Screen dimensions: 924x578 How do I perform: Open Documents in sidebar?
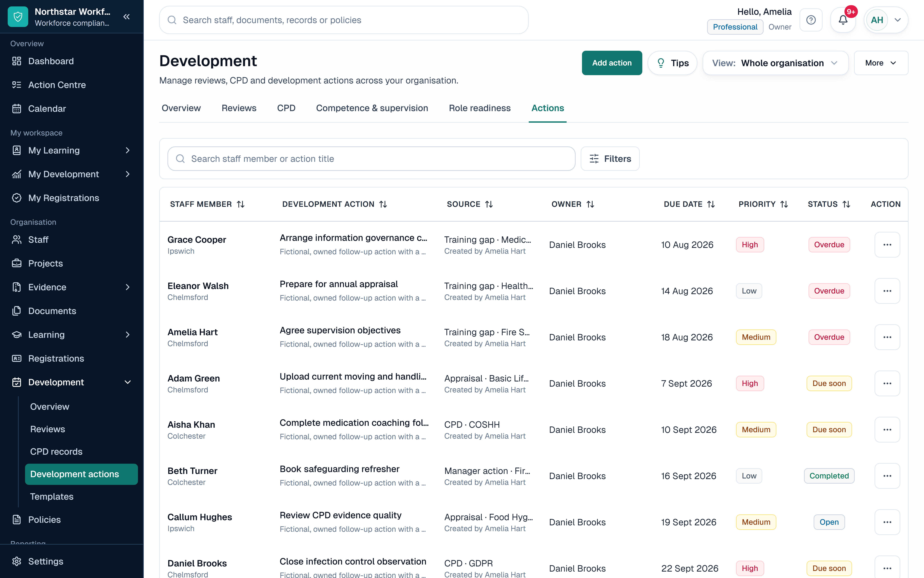(x=72, y=311)
